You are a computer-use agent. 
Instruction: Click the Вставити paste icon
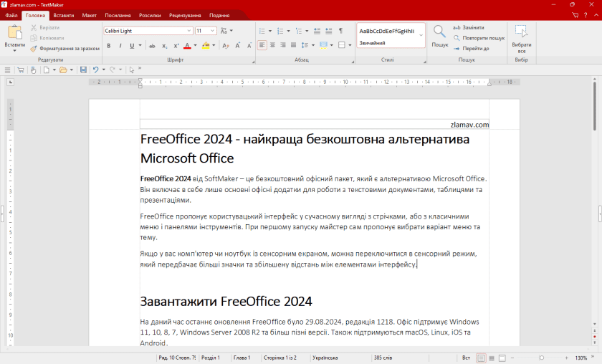(15, 32)
